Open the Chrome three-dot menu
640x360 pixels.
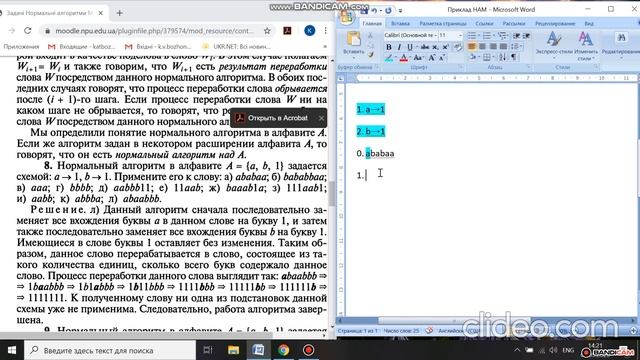tap(325, 31)
